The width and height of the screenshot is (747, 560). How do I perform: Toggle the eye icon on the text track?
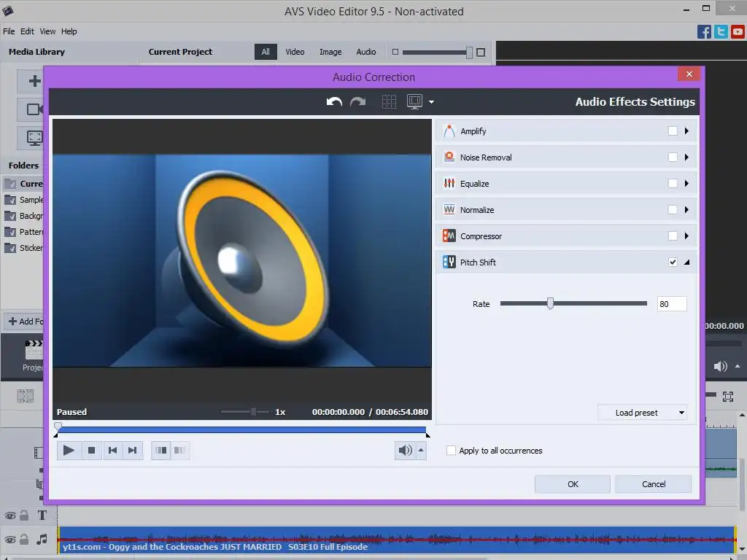(10, 516)
